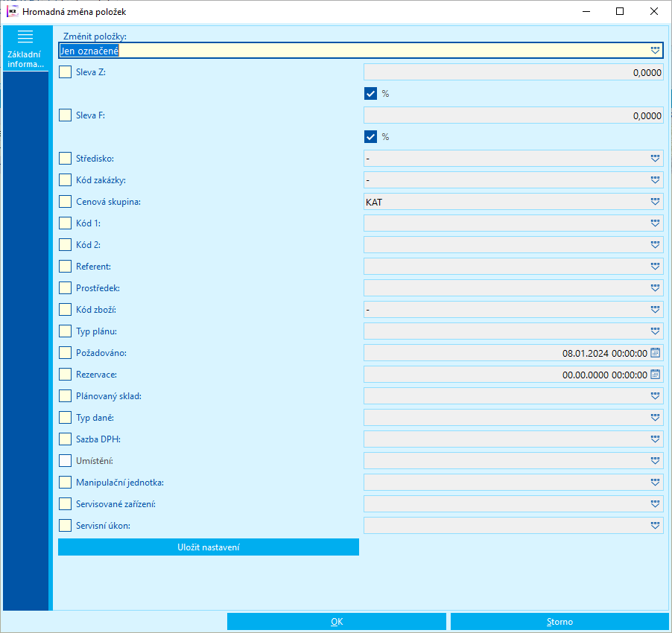Enable the Typ plánu checkbox

[65, 331]
